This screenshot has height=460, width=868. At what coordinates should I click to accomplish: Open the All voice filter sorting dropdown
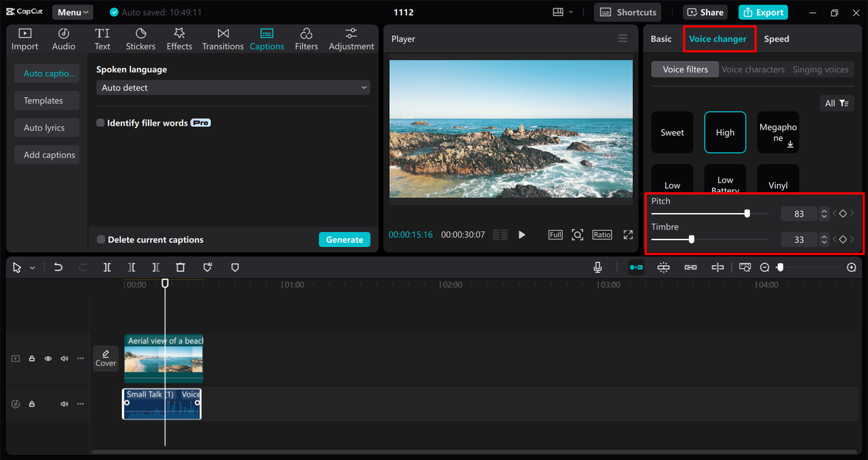click(836, 103)
